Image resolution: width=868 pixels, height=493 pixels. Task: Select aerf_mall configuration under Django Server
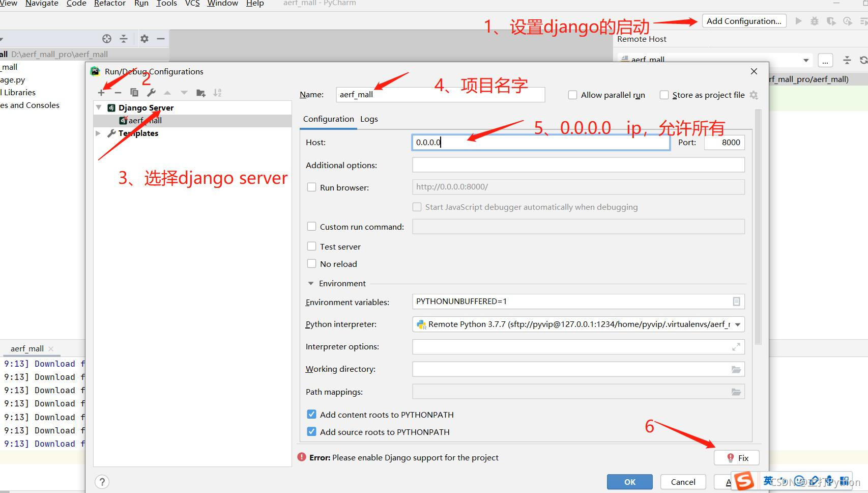[x=192, y=121]
